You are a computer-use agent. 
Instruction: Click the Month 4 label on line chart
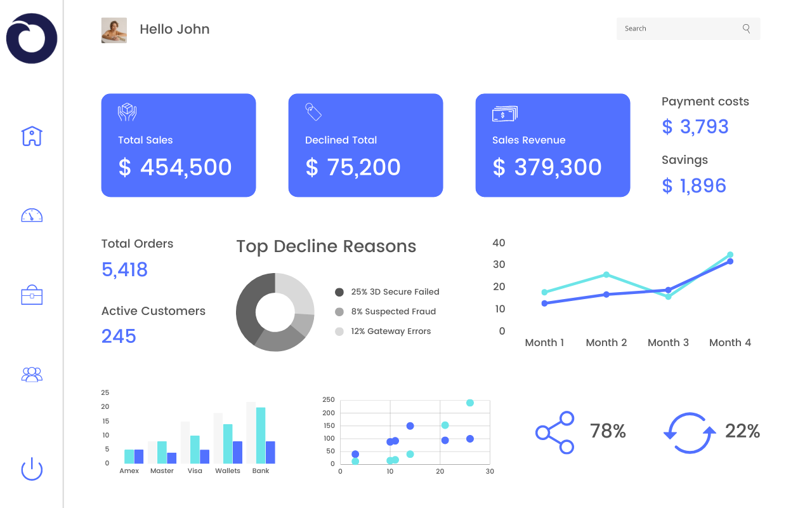(x=730, y=343)
